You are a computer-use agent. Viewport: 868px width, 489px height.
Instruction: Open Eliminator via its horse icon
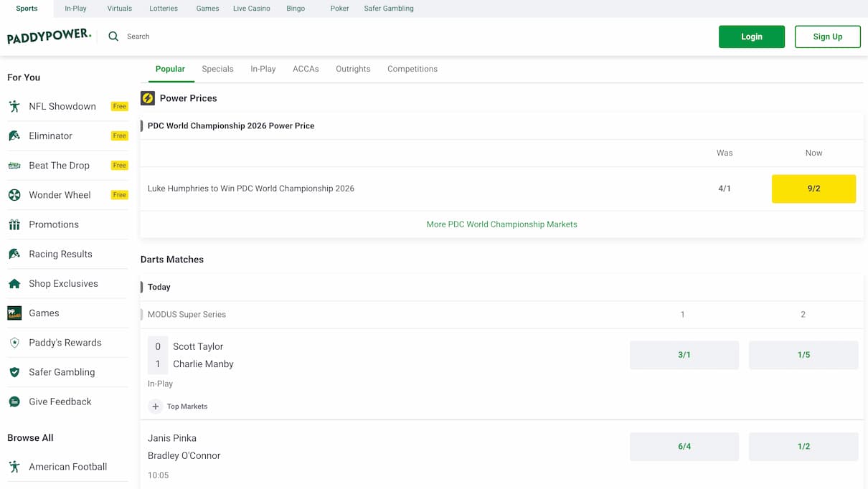14,136
